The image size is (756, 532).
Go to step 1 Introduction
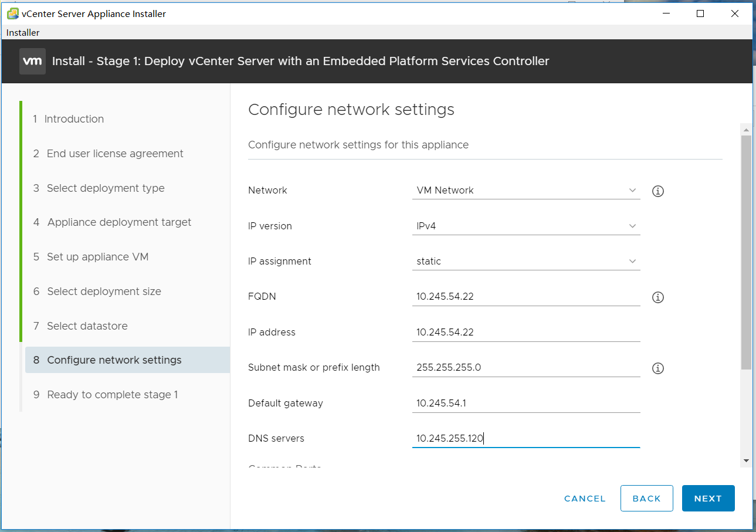(68, 119)
